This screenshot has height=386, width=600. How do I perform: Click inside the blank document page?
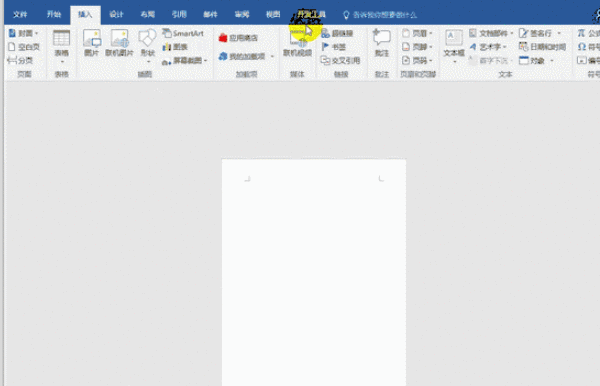click(314, 272)
